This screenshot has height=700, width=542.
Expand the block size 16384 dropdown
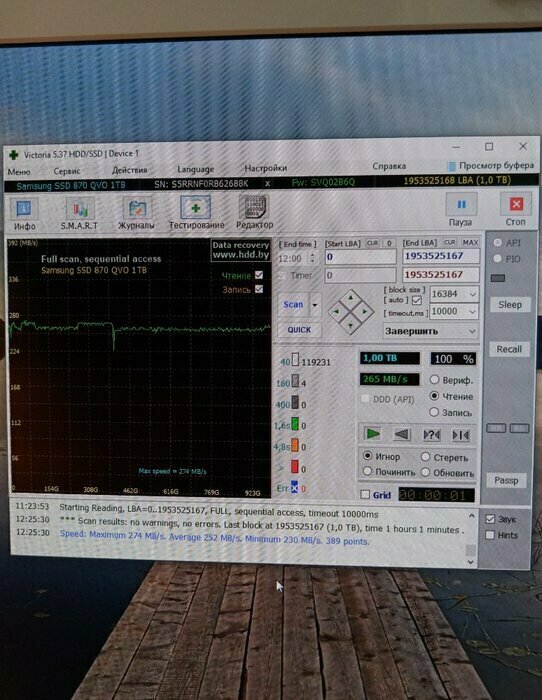[472, 294]
